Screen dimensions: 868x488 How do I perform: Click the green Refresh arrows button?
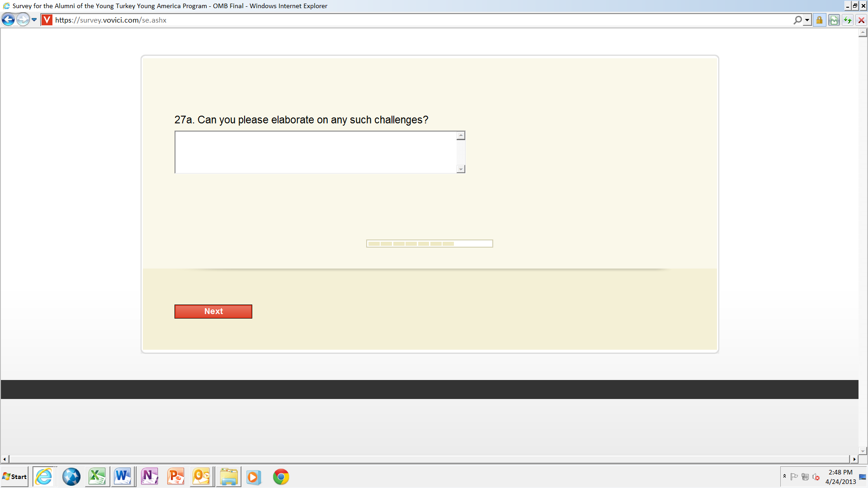coord(848,20)
